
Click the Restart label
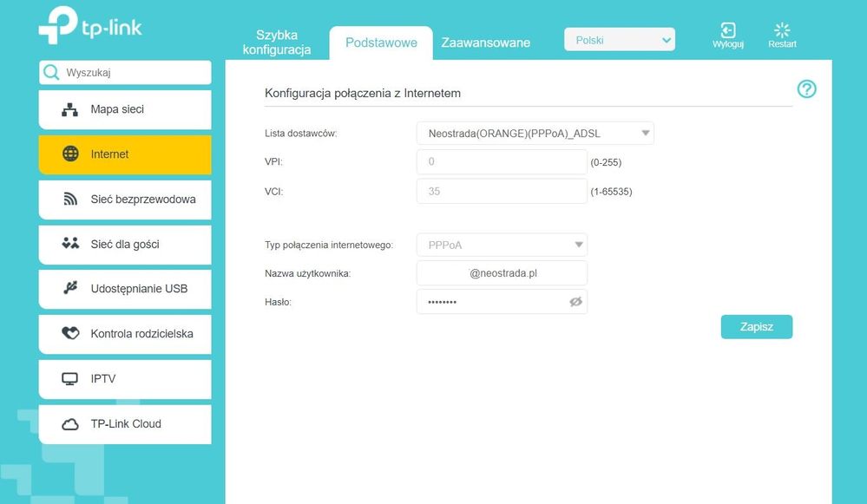(x=782, y=44)
